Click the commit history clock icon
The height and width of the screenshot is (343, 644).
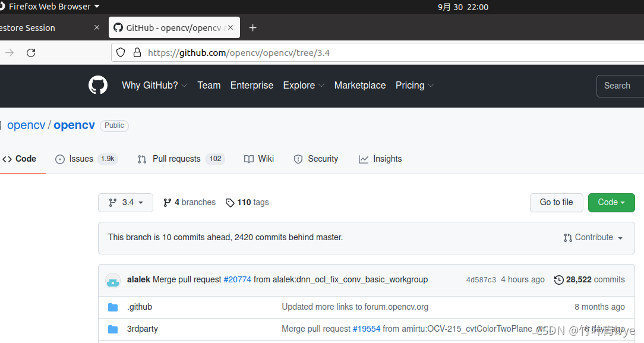pos(558,280)
